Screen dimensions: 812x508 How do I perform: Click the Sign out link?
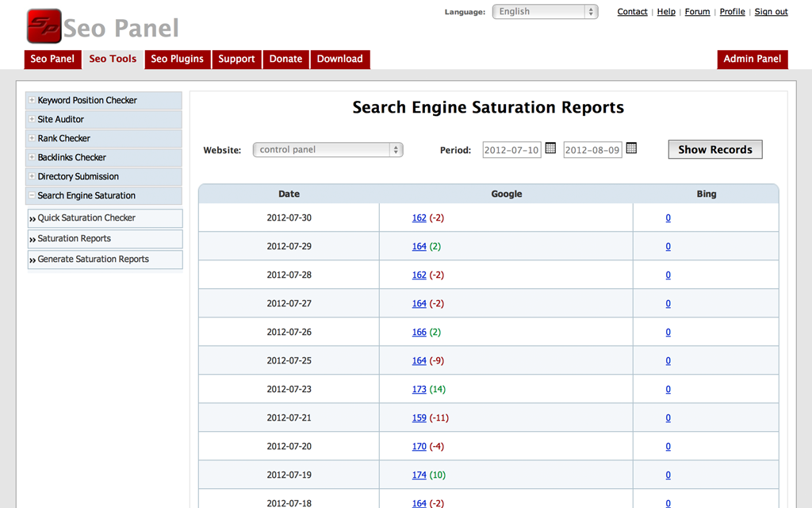[771, 12]
